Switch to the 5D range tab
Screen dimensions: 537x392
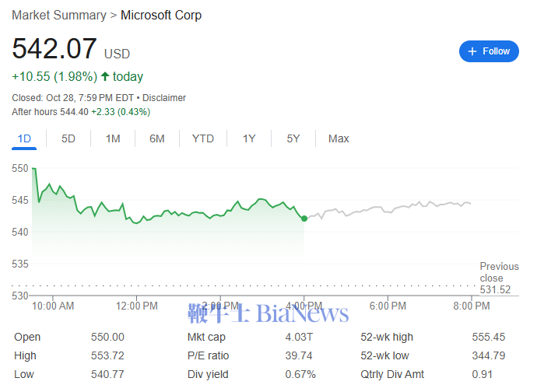tap(68, 138)
